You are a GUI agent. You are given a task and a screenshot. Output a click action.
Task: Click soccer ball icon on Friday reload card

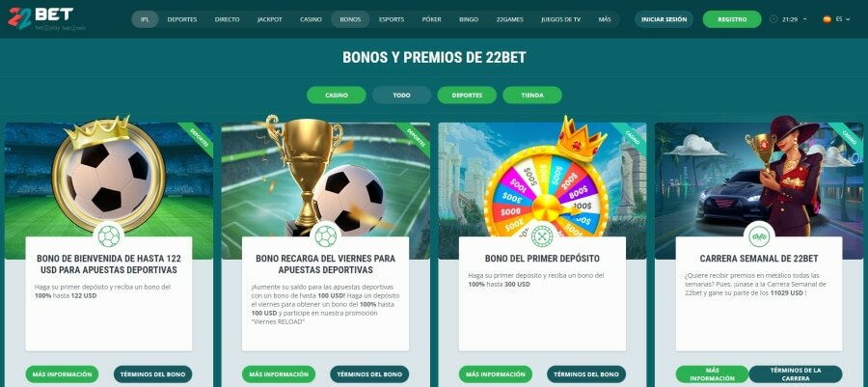tap(326, 236)
